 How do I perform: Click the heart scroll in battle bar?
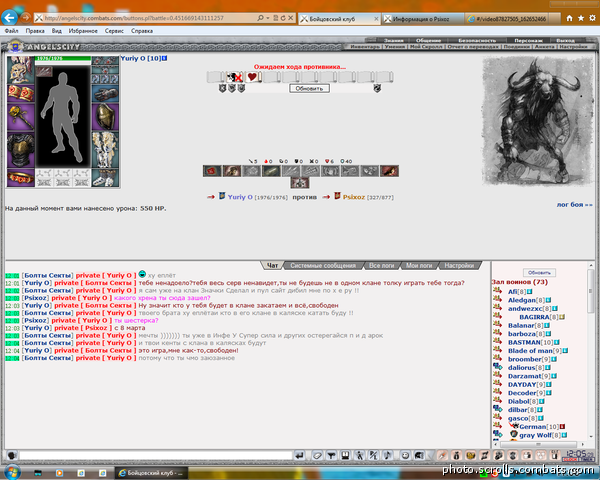tap(252, 77)
